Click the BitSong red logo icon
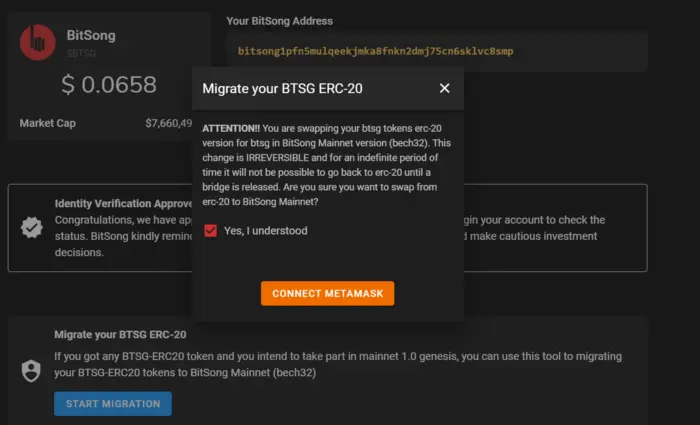 pos(38,42)
